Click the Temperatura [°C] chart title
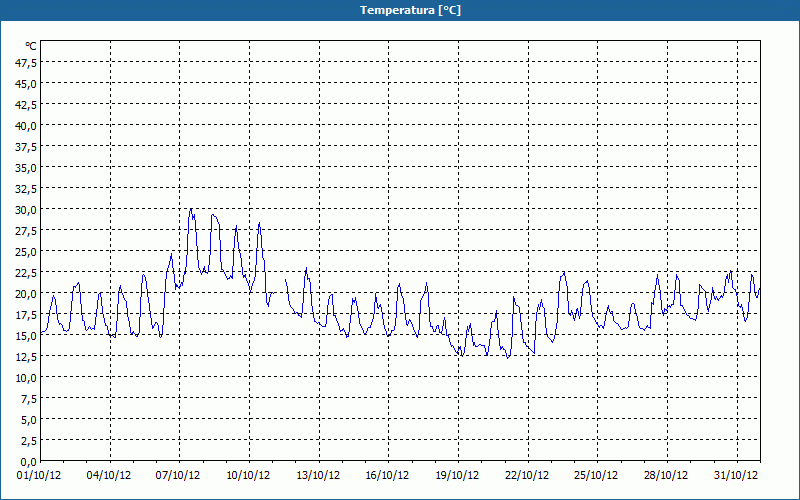The width and height of the screenshot is (800, 500). pyautogui.click(x=410, y=10)
